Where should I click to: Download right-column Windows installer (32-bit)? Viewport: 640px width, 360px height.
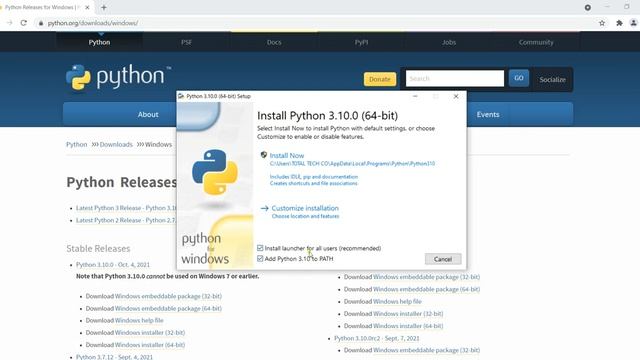(408, 314)
